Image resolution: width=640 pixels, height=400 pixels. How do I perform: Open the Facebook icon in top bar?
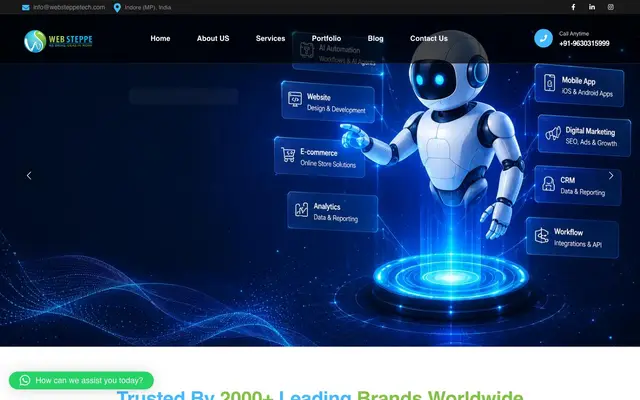[x=573, y=7]
